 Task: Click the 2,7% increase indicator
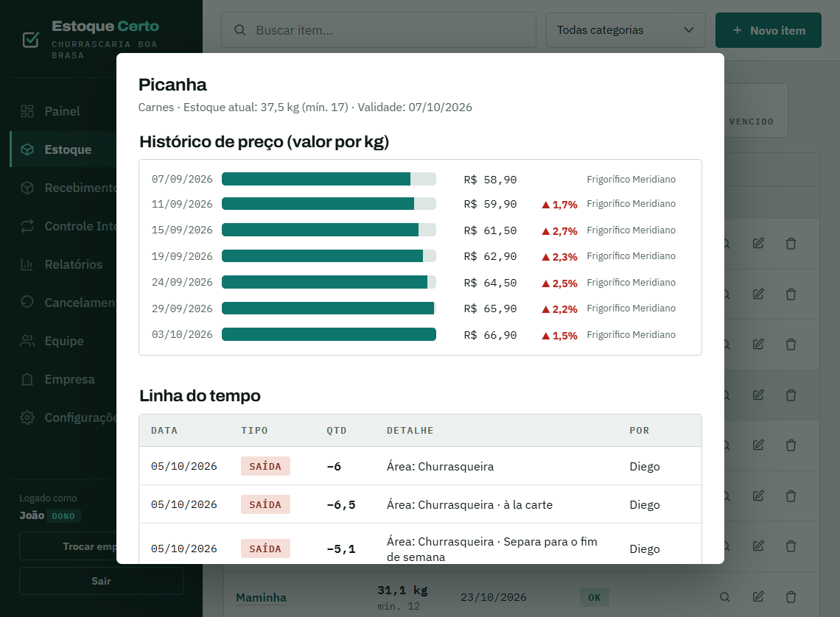(x=559, y=231)
